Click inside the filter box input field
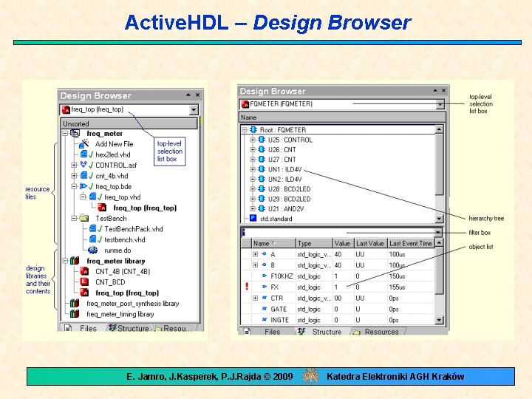The image size is (532, 399). (x=338, y=233)
